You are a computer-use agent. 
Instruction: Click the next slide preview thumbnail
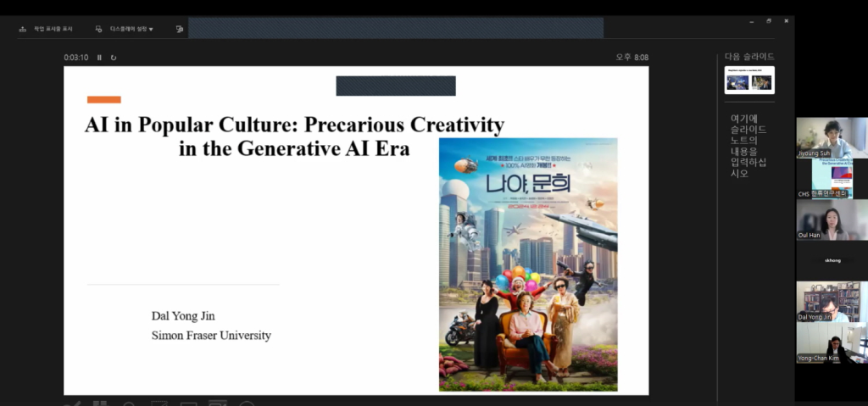tap(749, 81)
